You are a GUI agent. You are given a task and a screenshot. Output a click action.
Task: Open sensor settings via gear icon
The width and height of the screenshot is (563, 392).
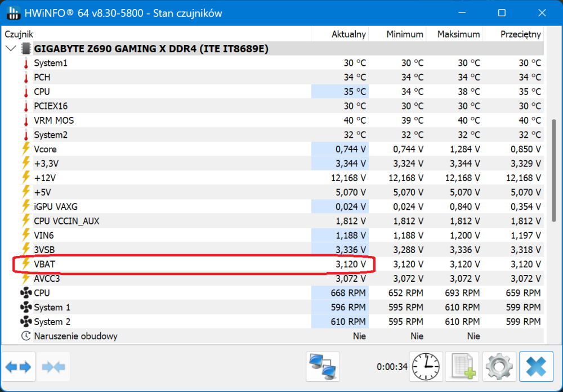[499, 367]
